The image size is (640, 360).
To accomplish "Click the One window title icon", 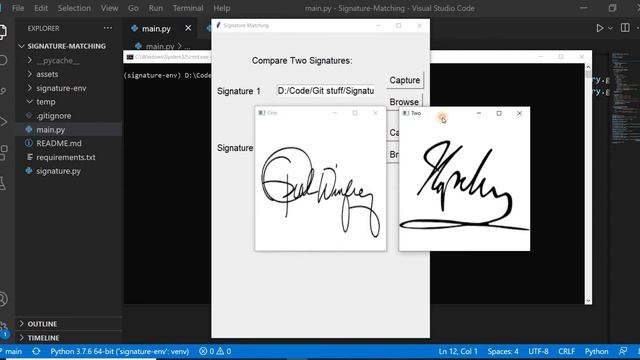I will [262, 113].
